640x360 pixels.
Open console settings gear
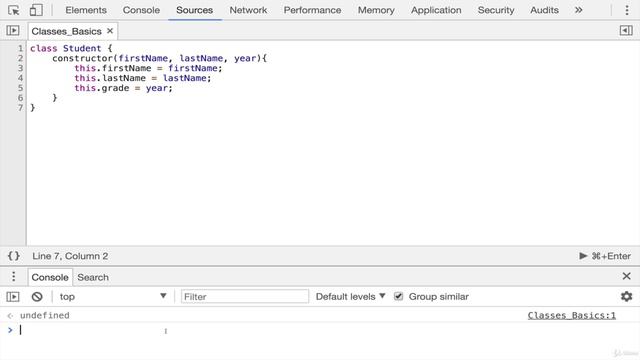(627, 296)
